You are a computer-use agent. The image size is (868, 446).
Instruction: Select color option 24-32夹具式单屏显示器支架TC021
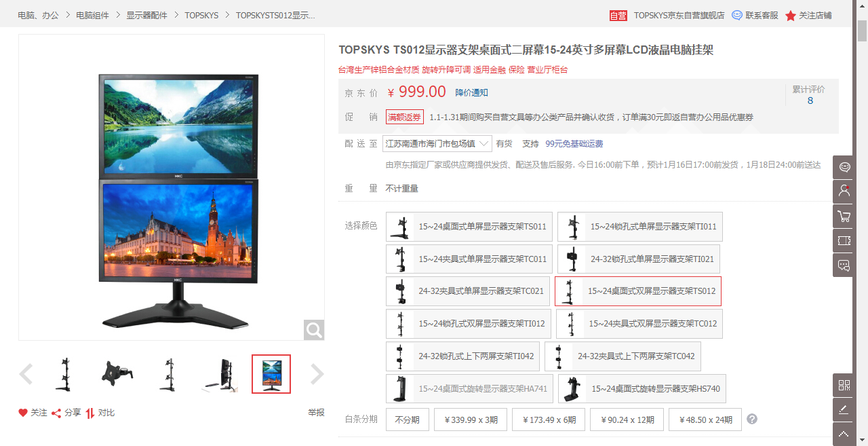pyautogui.click(x=468, y=291)
